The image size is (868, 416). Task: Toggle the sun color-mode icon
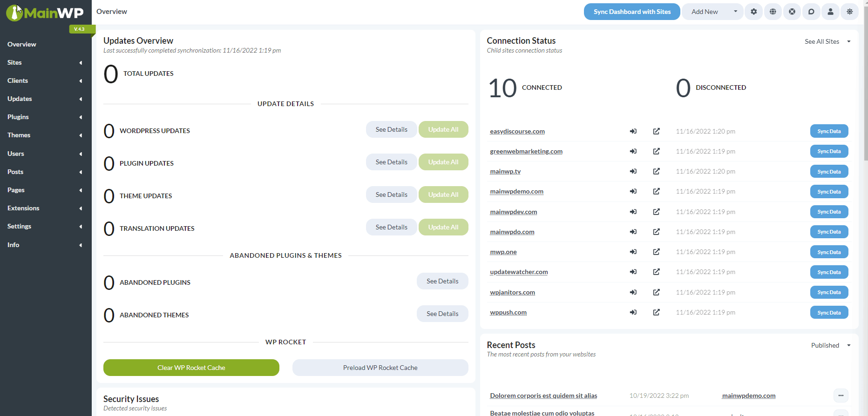click(x=849, y=12)
